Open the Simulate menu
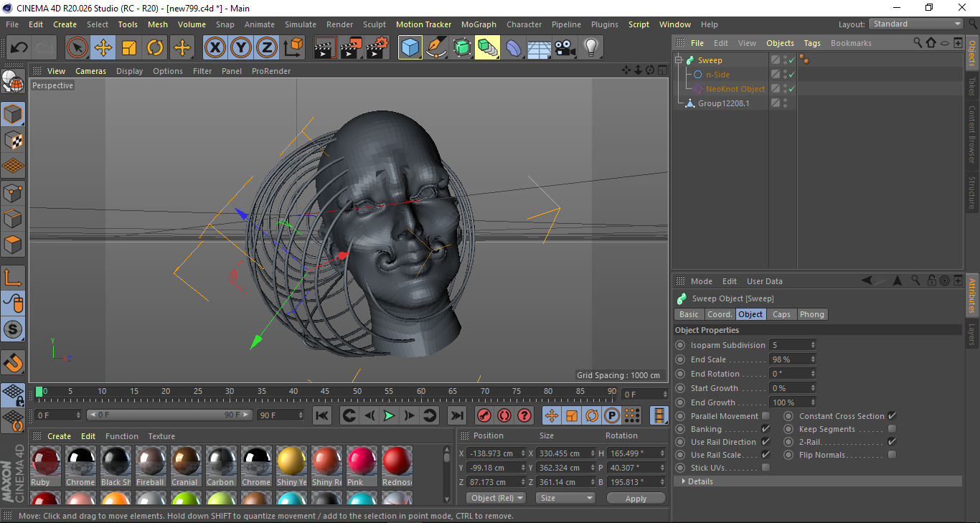980x523 pixels. tap(300, 24)
